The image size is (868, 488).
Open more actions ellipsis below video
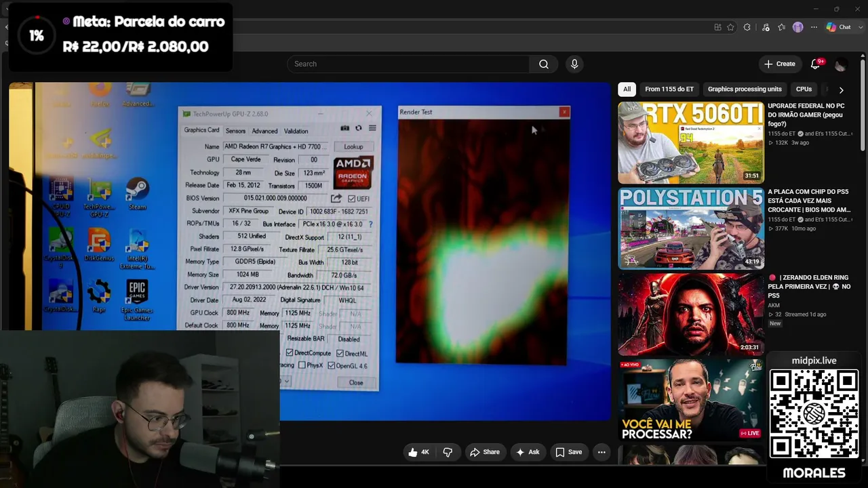coord(601,452)
